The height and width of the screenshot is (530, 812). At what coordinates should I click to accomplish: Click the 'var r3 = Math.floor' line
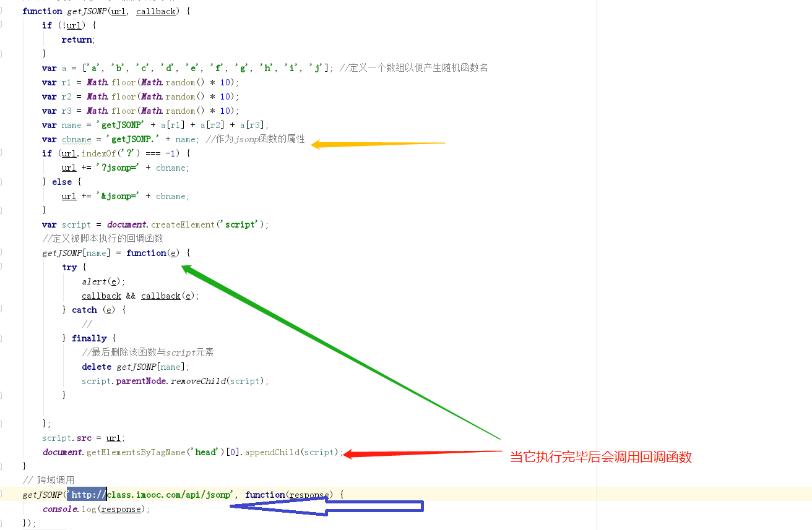pyautogui.click(x=140, y=111)
